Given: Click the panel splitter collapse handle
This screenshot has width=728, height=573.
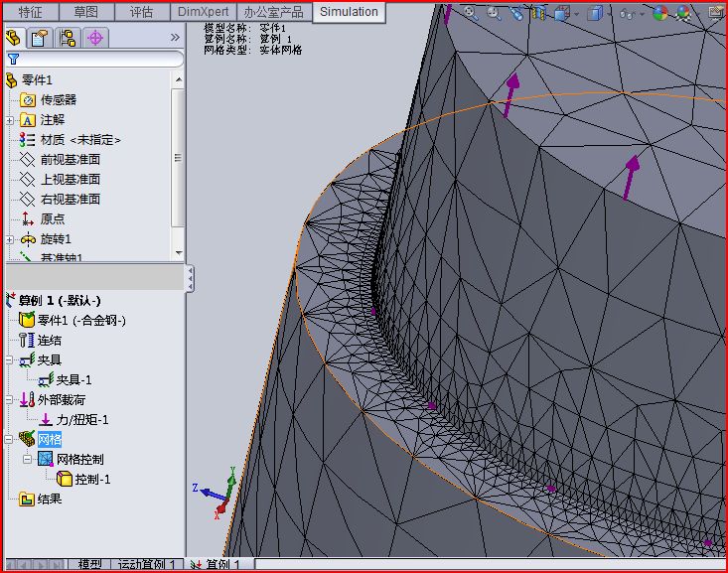Looking at the screenshot, I should pyautogui.click(x=190, y=279).
